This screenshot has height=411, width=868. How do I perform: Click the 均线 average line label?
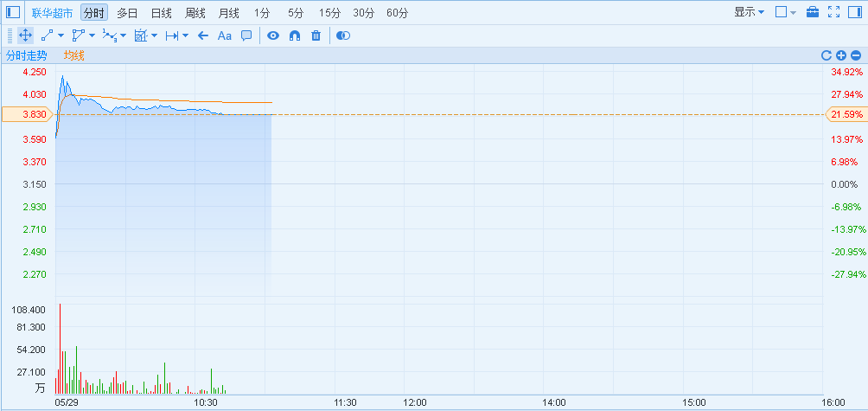point(73,55)
